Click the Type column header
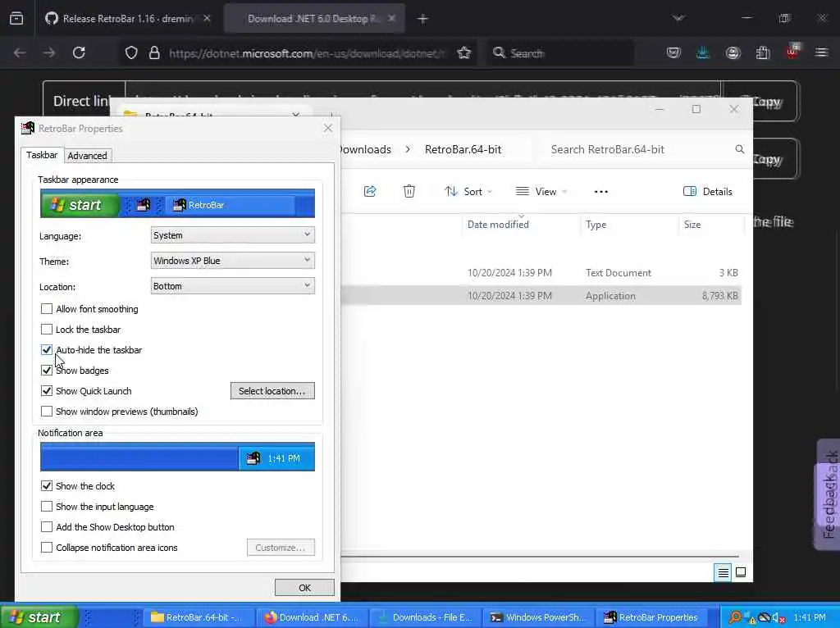The image size is (840, 628). pyautogui.click(x=596, y=225)
